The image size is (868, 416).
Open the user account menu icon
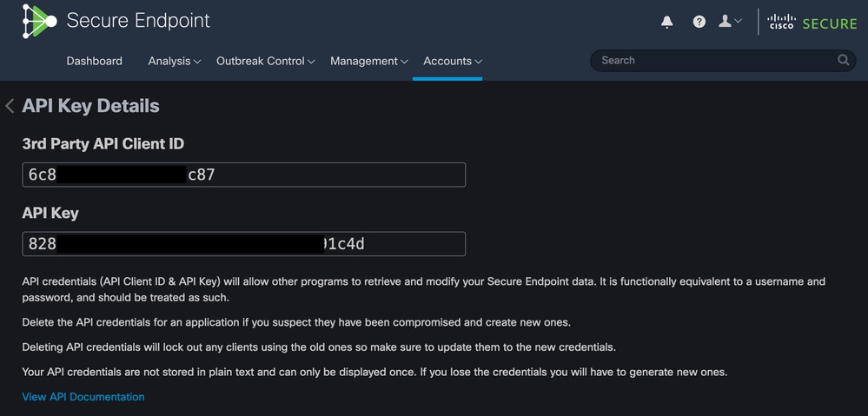(730, 21)
